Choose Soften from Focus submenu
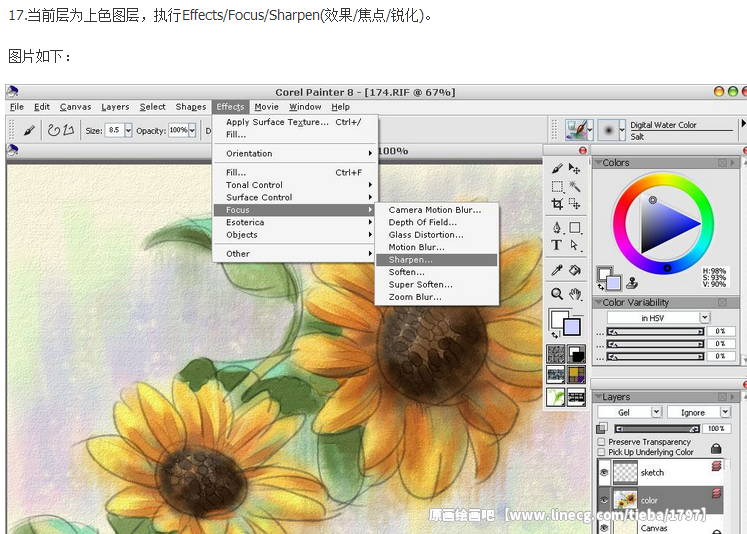747x534 pixels. [x=436, y=272]
